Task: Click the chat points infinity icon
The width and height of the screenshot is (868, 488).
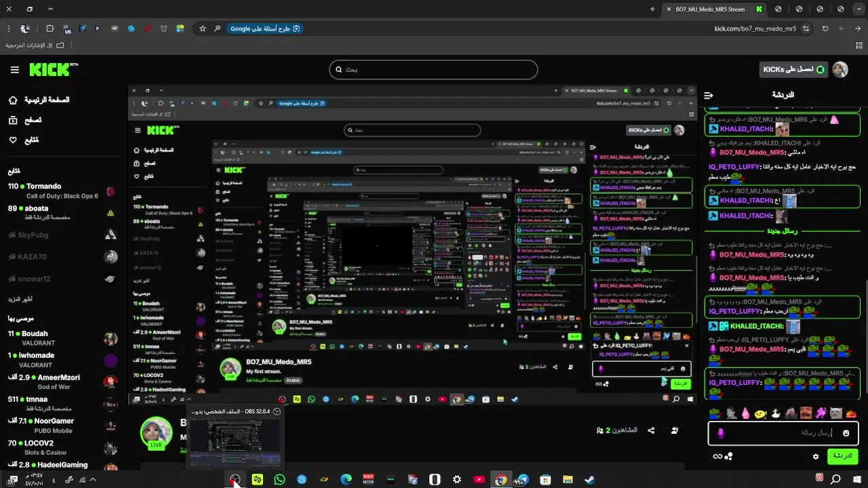Action: [x=717, y=457]
